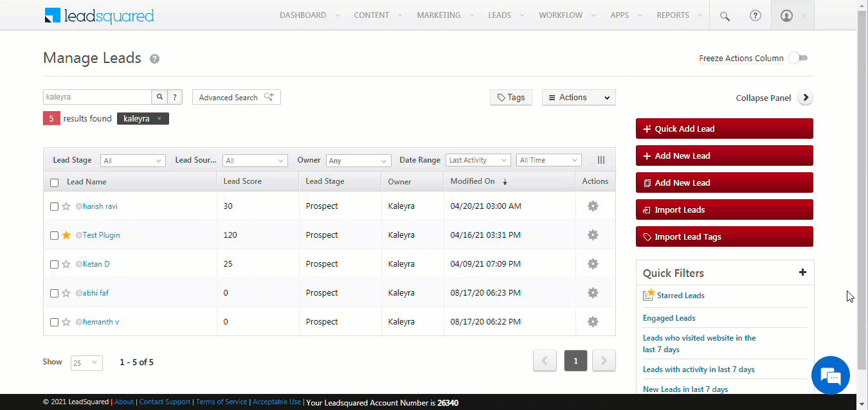Star the harish ravi lead
This screenshot has width=868, height=410.
pyautogui.click(x=66, y=206)
